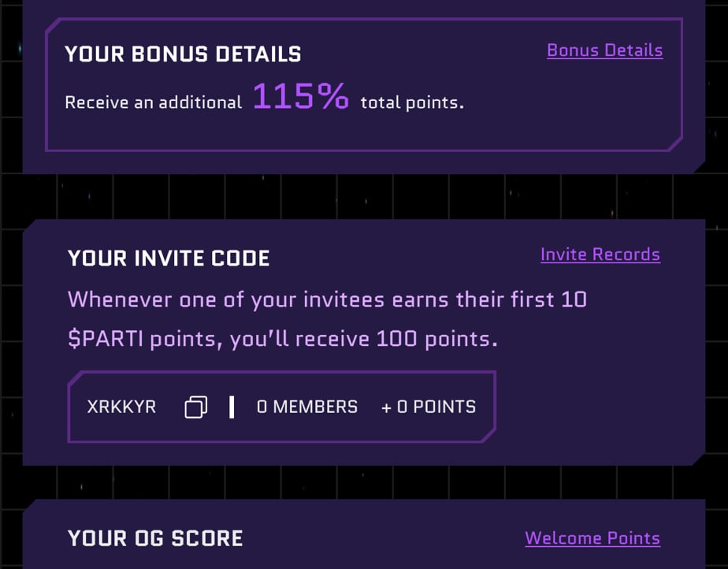Click the "total points." text
This screenshot has width=728, height=569.
(412, 102)
